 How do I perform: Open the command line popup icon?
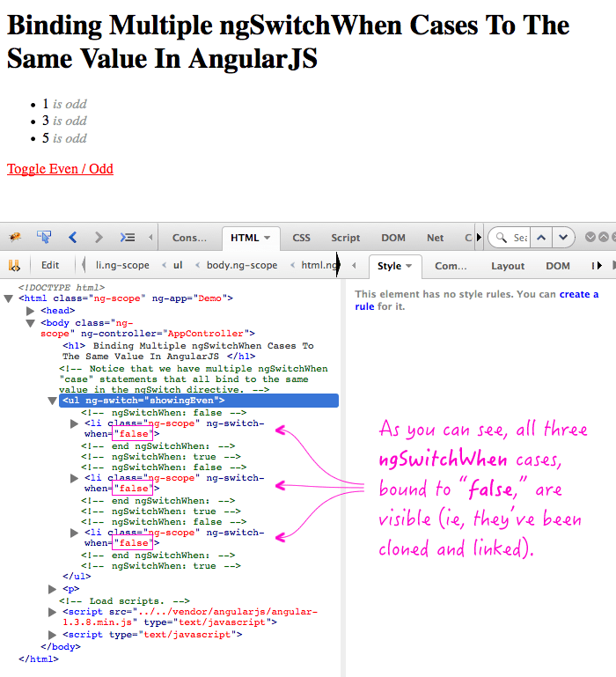coord(128,237)
